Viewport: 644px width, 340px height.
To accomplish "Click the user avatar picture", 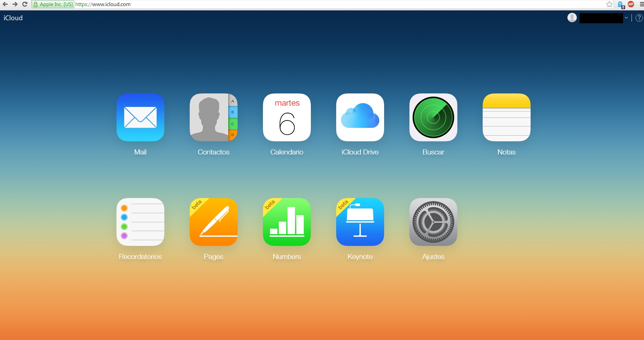I will 572,18.
